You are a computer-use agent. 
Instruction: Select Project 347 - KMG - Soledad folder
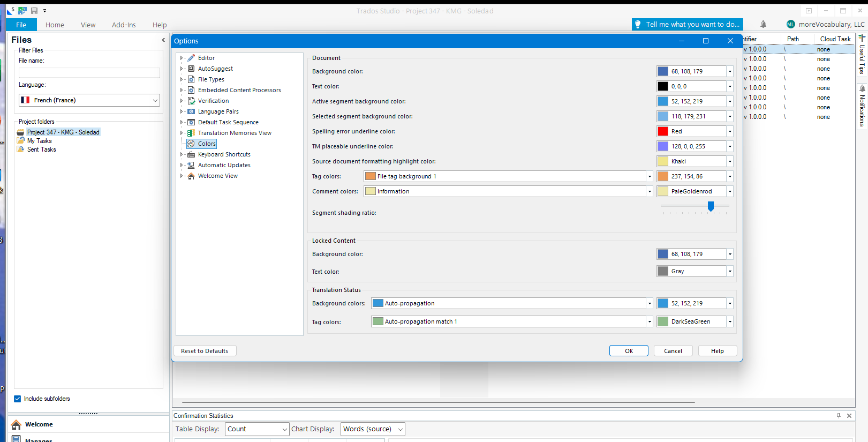[x=63, y=132]
